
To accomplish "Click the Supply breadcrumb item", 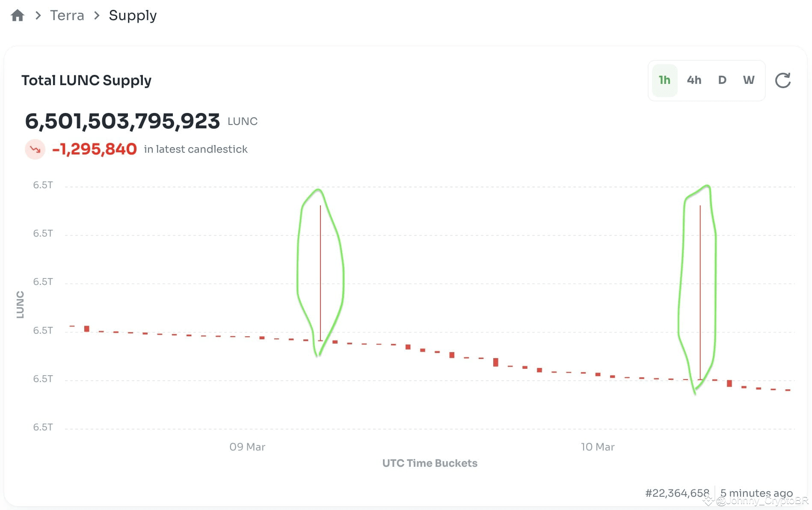I will (x=133, y=15).
